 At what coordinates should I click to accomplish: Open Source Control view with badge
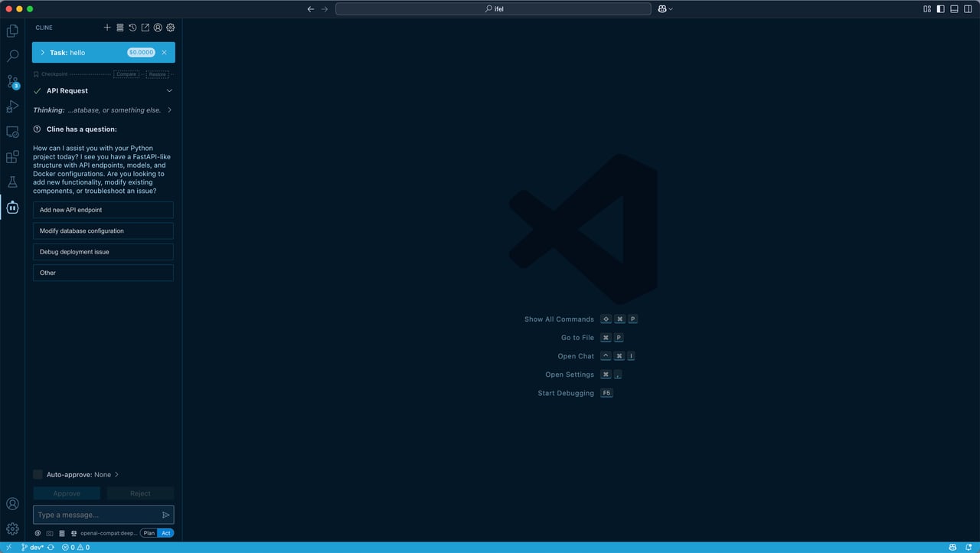(12, 81)
